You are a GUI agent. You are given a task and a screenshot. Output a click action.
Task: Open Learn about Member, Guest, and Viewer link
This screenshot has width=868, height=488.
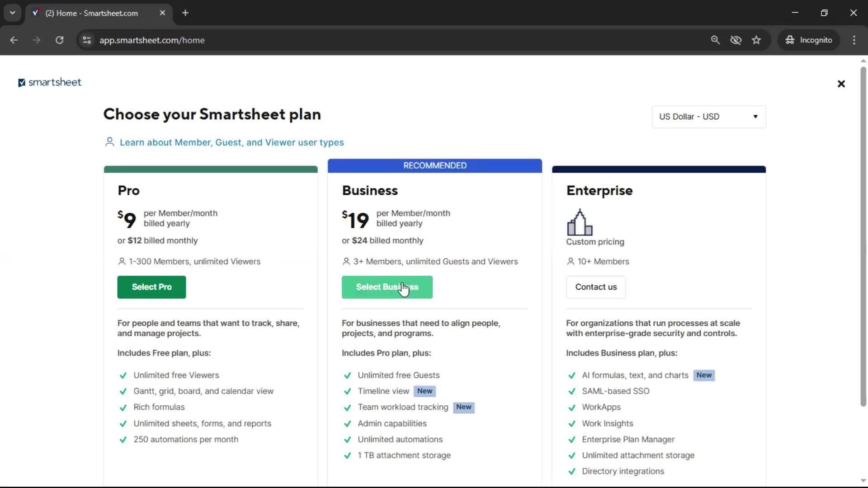(231, 142)
